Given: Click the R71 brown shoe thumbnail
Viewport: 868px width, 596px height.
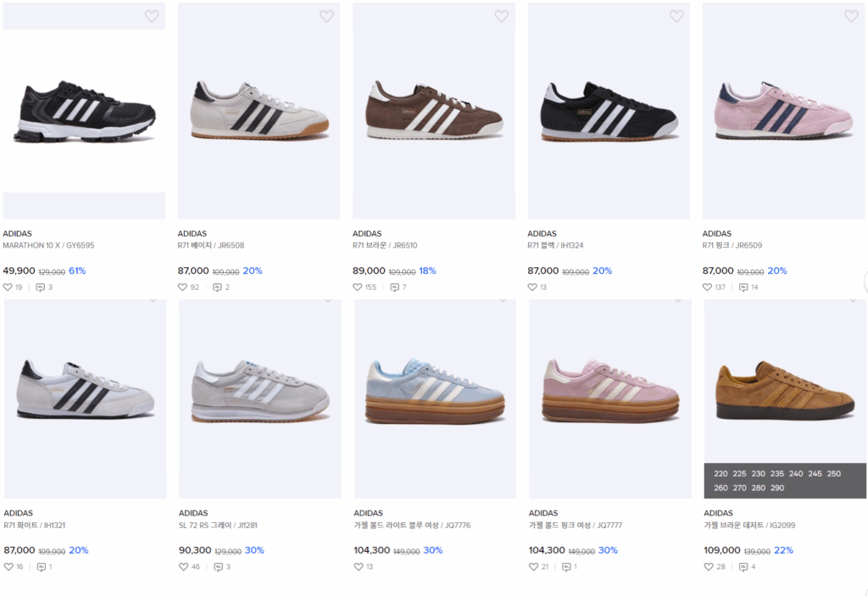Looking at the screenshot, I should [x=433, y=110].
